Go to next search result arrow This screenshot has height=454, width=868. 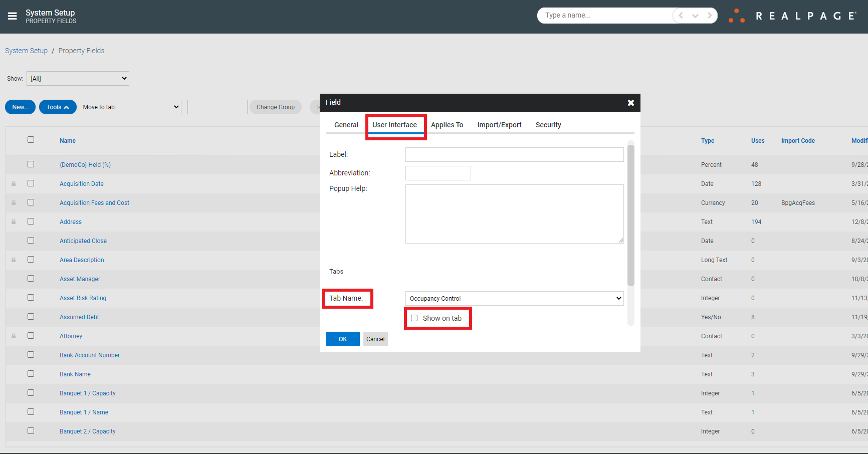pos(710,16)
